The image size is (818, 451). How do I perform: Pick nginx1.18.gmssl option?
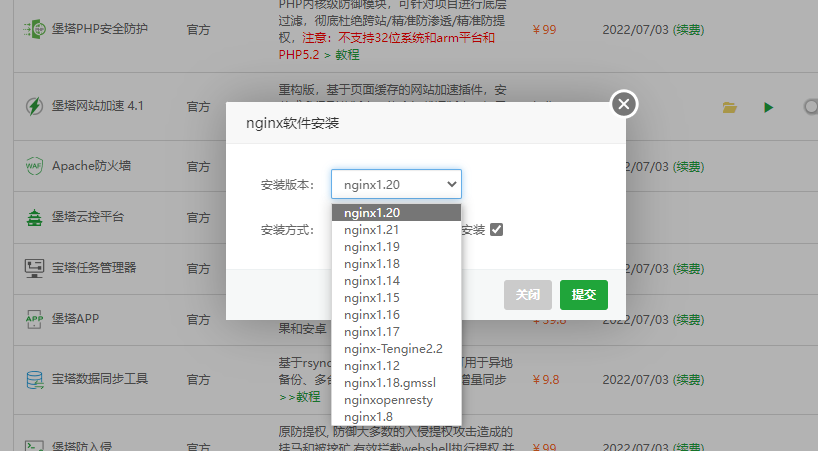396,383
